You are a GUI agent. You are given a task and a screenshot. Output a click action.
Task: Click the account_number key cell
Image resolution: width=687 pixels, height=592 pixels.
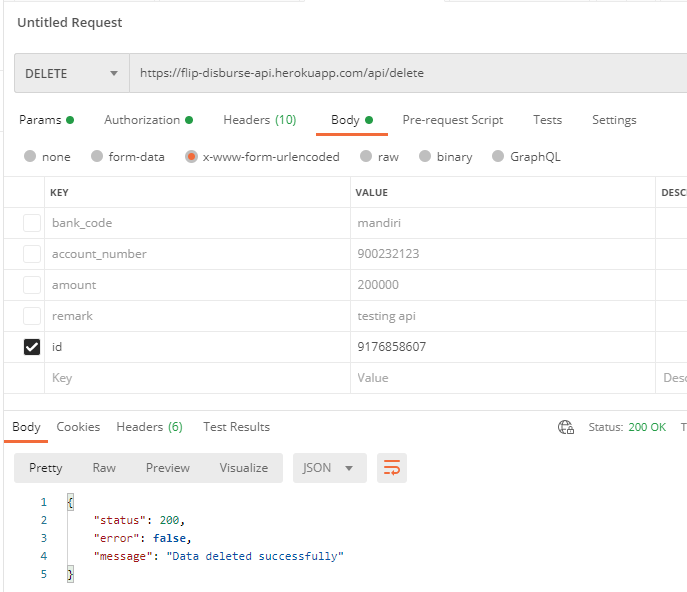197,254
